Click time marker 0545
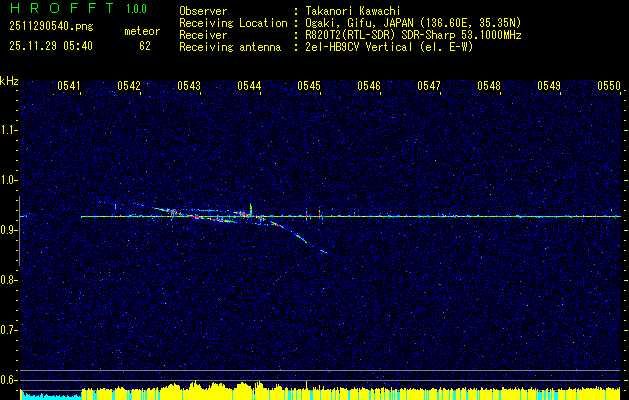 (309, 86)
